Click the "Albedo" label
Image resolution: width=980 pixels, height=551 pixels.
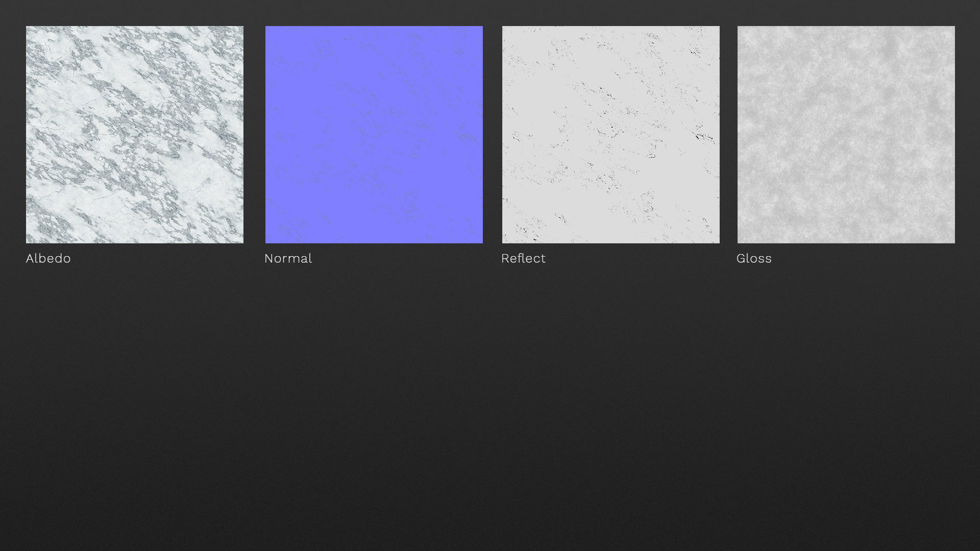tap(48, 258)
